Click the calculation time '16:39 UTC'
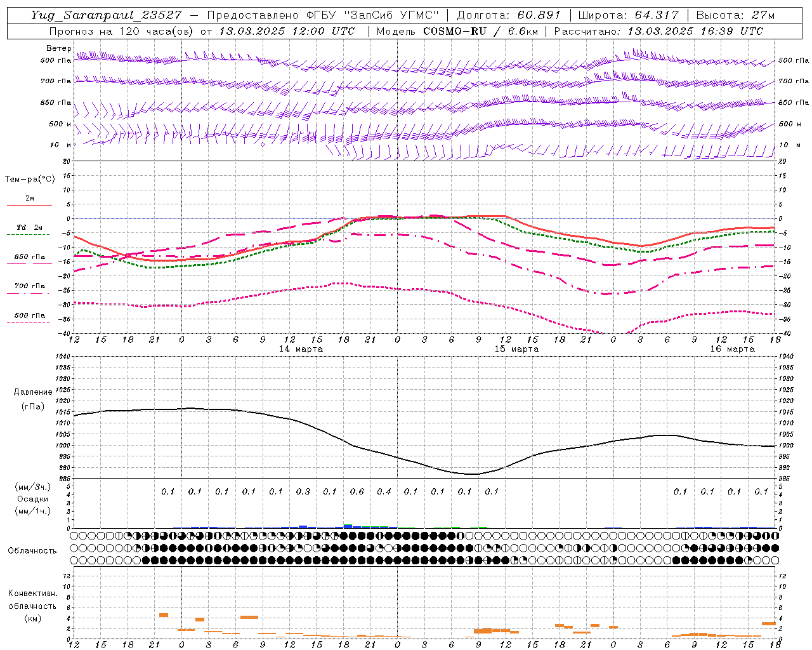The width and height of the screenshot is (812, 650). (731, 31)
